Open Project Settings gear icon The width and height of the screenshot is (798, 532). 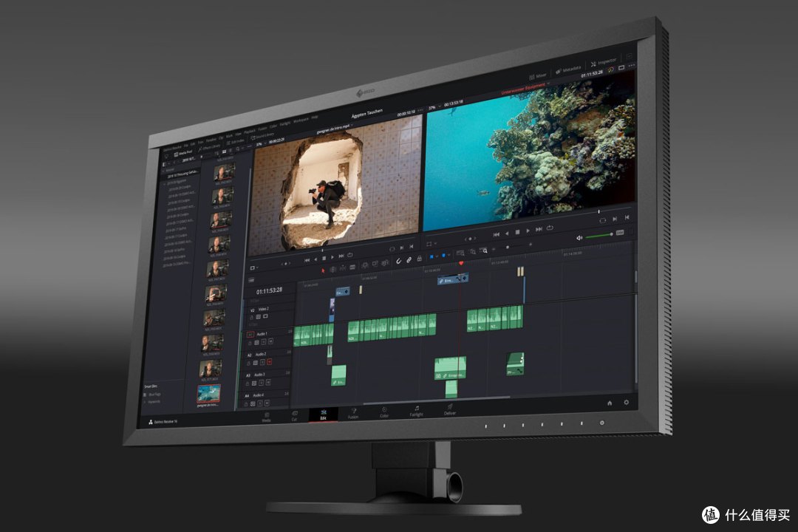click(x=627, y=402)
